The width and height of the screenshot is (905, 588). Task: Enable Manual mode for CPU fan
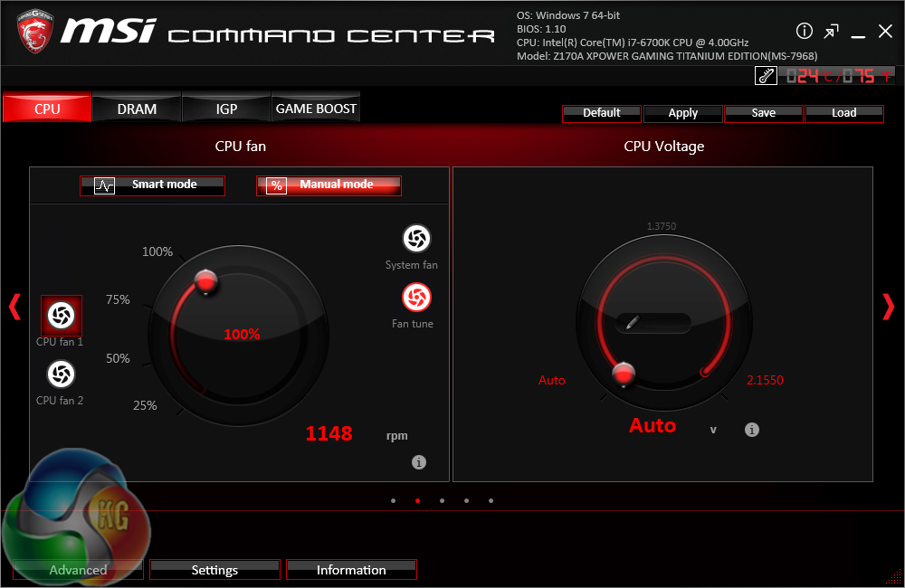click(329, 185)
